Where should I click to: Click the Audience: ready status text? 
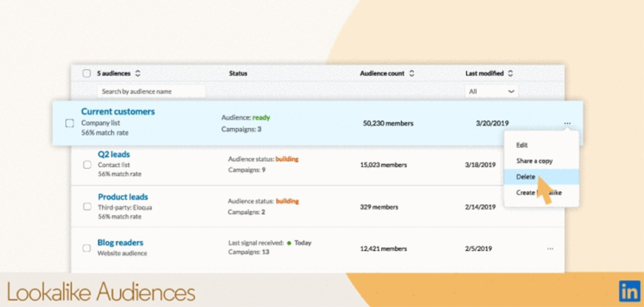coord(245,117)
